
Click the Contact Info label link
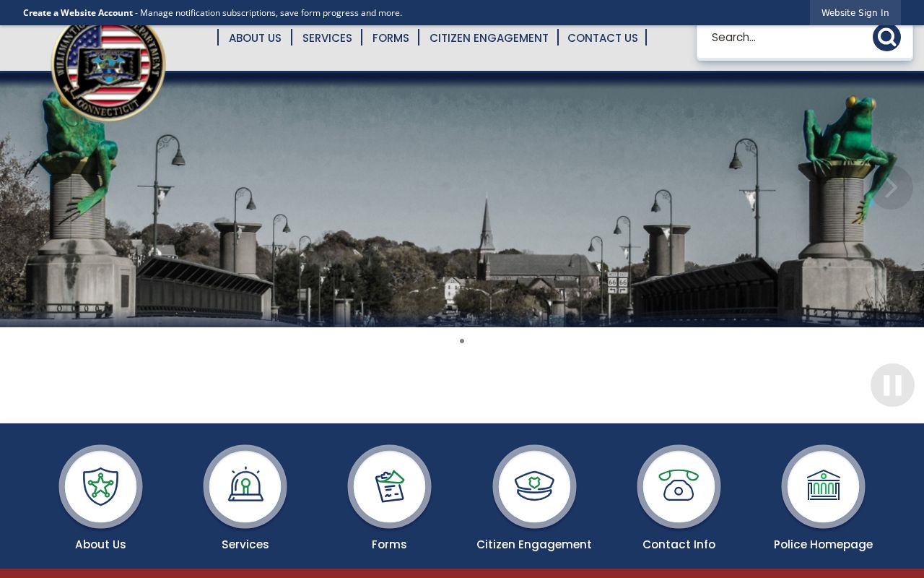pos(679,545)
